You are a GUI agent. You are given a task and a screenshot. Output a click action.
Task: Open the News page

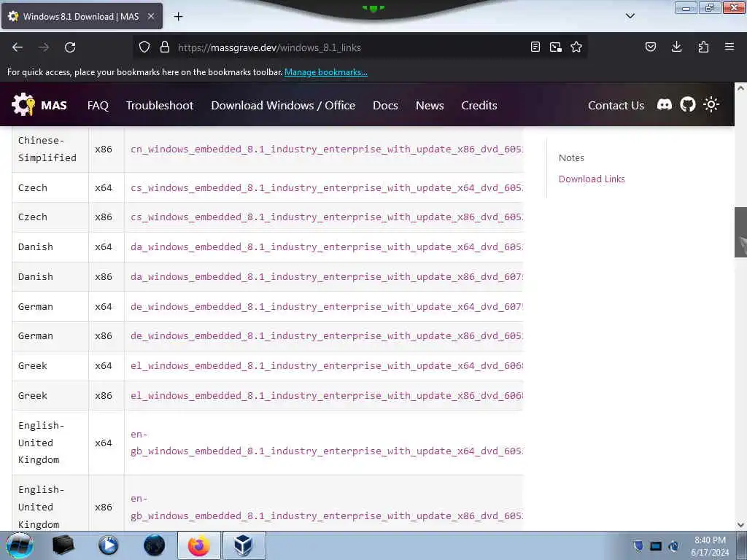tap(430, 105)
